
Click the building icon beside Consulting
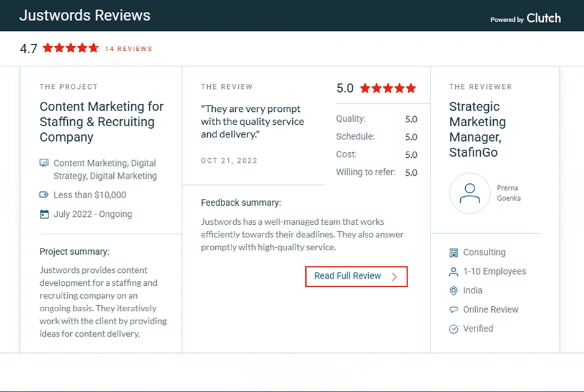click(x=453, y=252)
